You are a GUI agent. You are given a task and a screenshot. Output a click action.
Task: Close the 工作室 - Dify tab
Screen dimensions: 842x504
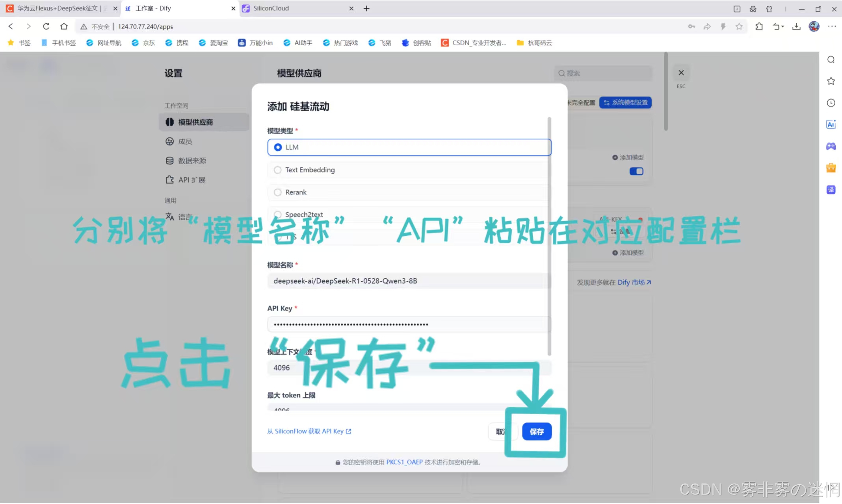coord(233,8)
